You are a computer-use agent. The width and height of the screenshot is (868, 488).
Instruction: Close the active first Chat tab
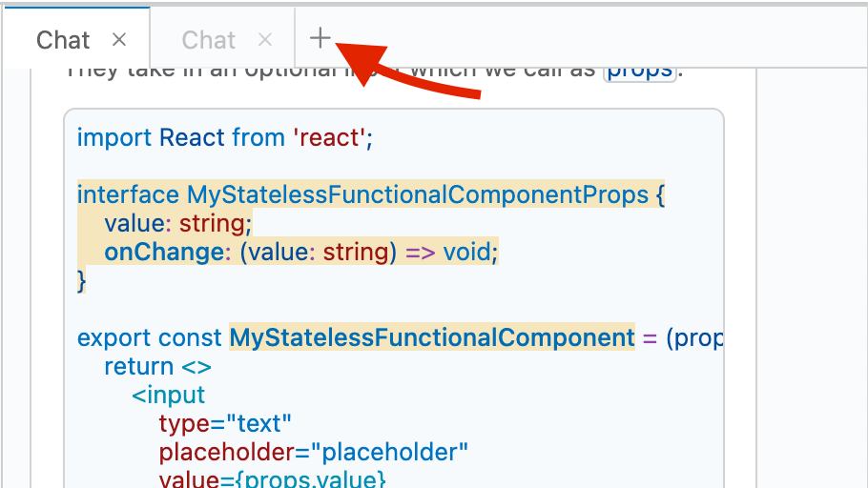tap(119, 40)
